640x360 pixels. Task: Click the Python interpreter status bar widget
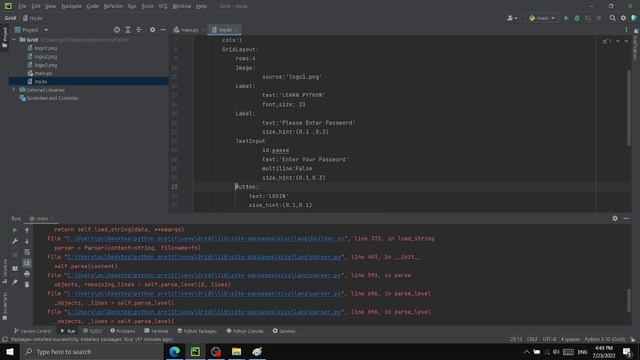[x=604, y=339]
